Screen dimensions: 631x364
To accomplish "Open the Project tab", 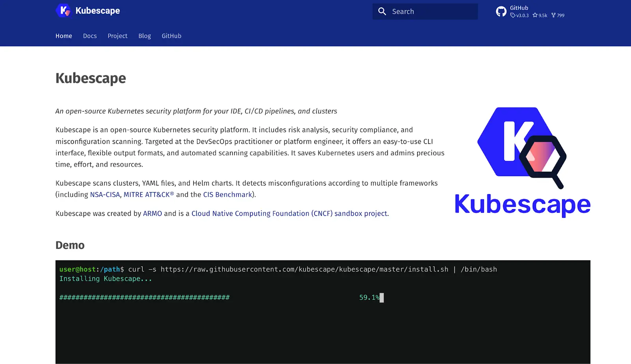I will coord(118,36).
